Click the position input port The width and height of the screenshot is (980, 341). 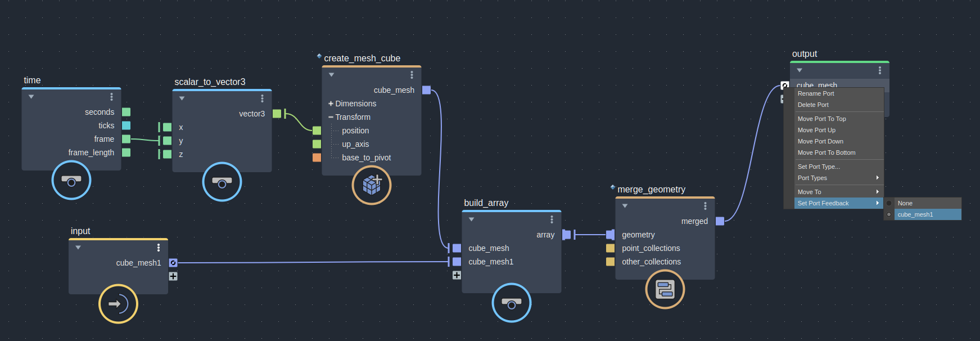click(x=317, y=131)
